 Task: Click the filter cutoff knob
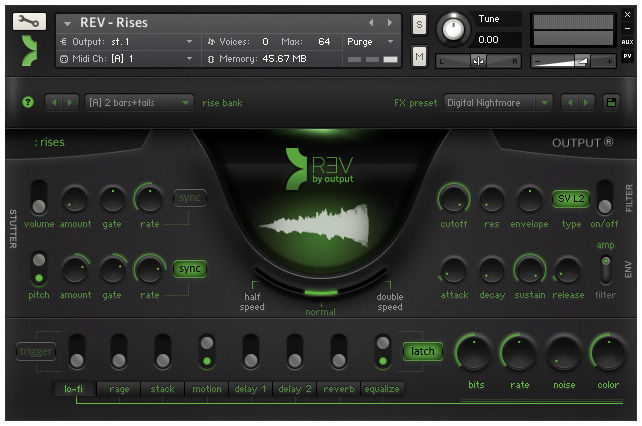(x=454, y=199)
